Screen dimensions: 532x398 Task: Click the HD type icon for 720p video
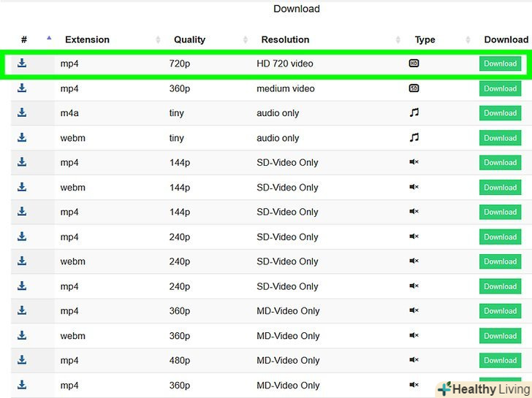pyautogui.click(x=414, y=64)
